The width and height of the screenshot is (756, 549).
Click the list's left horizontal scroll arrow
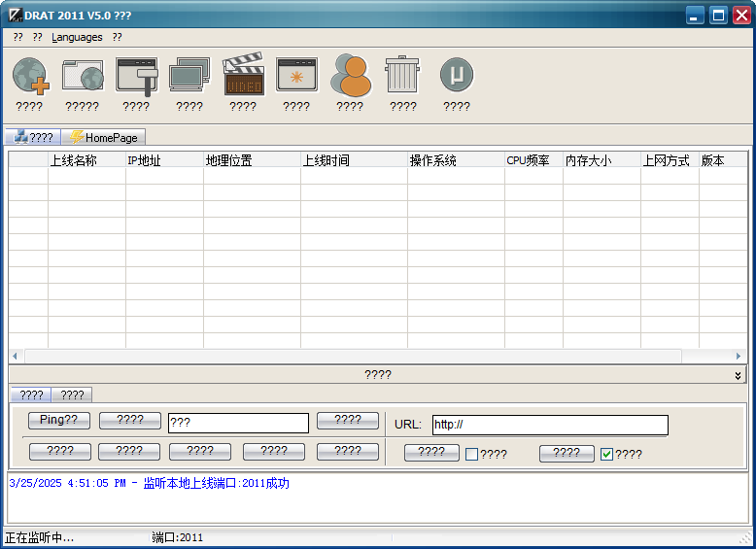coord(15,357)
